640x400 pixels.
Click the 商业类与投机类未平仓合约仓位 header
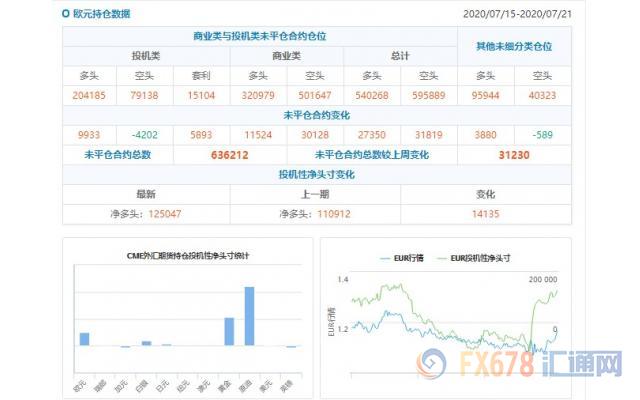tap(260, 36)
